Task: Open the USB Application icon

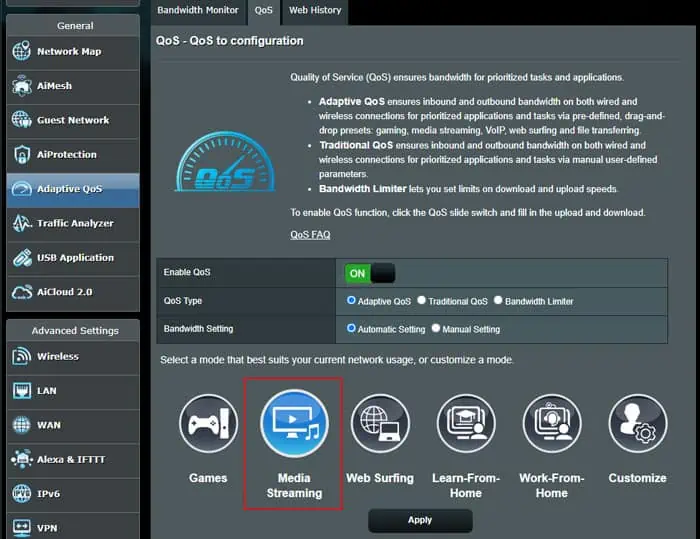Action: coord(21,258)
